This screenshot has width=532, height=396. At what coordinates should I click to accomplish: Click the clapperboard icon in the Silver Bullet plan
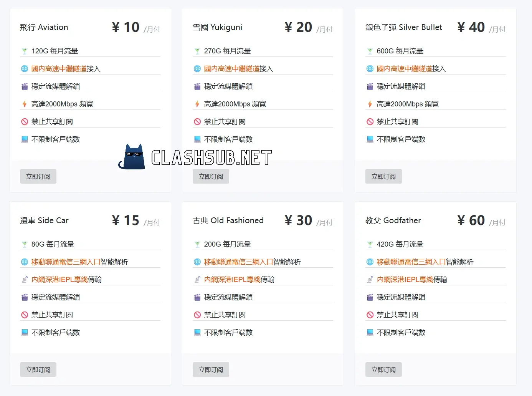click(x=370, y=86)
